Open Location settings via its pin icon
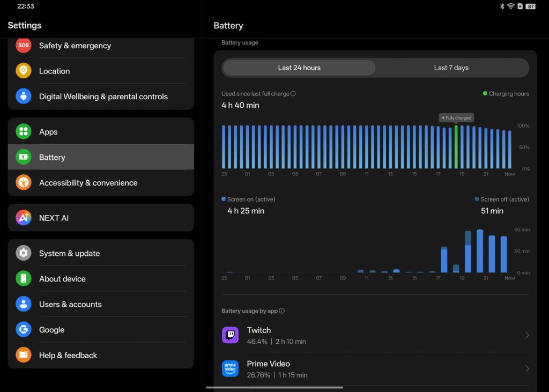The image size is (549, 392). coord(23,71)
